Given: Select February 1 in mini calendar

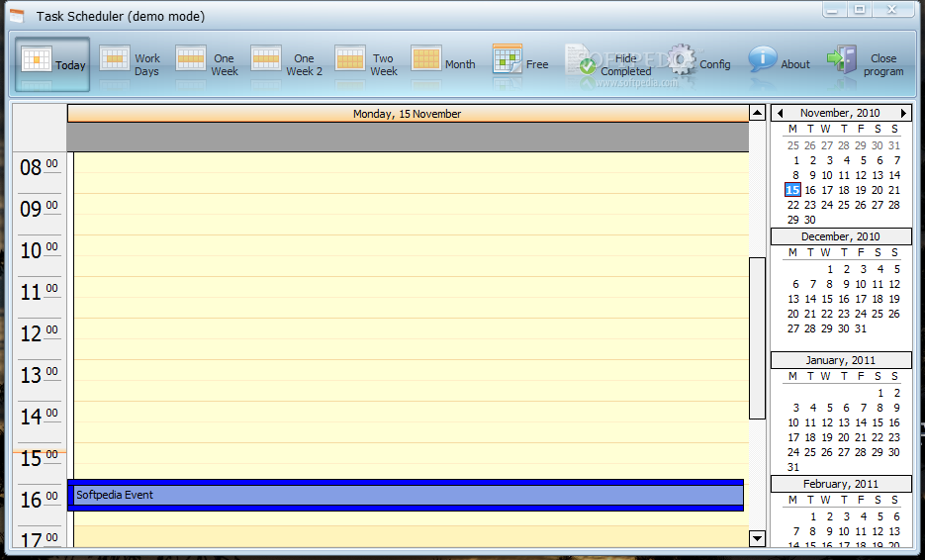Looking at the screenshot, I should tap(813, 516).
